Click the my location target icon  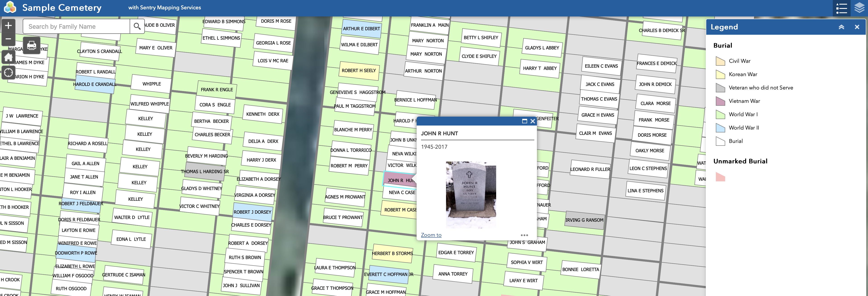pyautogui.click(x=8, y=72)
